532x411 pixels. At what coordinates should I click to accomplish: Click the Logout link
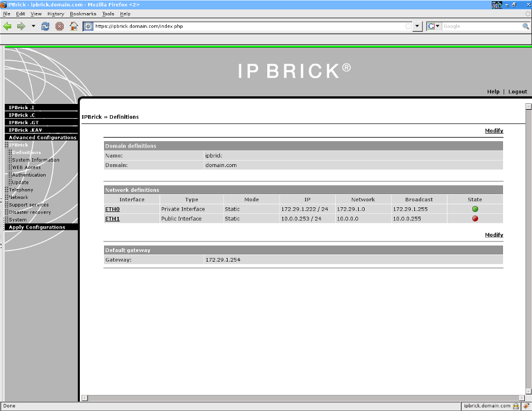coord(517,92)
